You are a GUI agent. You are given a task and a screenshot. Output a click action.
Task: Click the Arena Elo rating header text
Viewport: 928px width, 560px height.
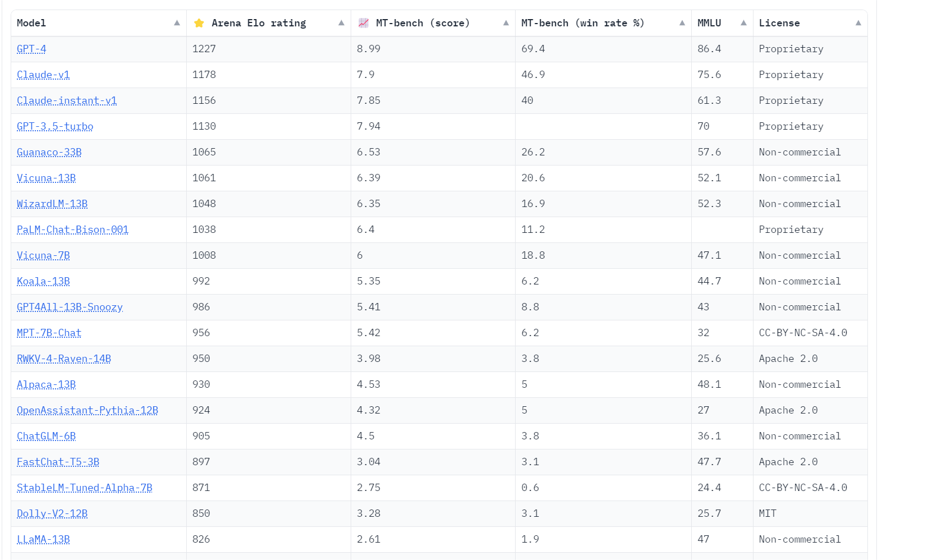click(x=259, y=23)
